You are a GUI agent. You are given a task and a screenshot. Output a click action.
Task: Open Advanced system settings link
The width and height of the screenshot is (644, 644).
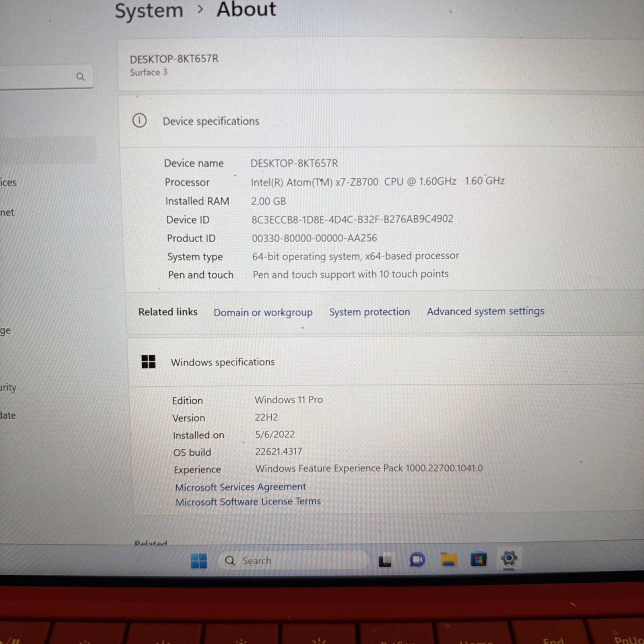point(485,311)
